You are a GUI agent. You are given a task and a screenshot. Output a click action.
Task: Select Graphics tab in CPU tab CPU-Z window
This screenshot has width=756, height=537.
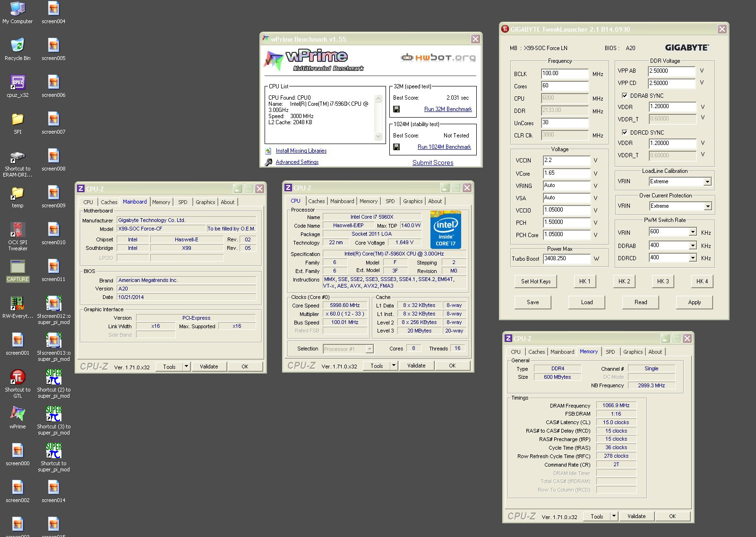412,201
